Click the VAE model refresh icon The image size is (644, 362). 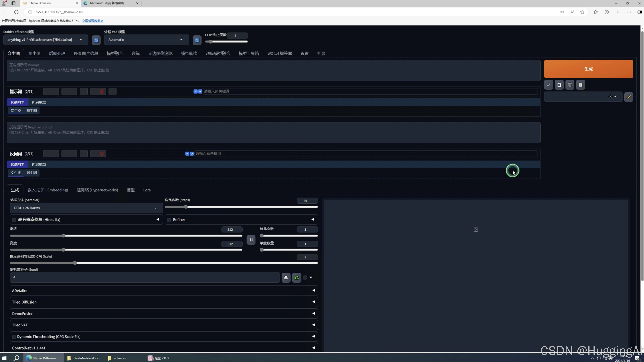(x=197, y=40)
